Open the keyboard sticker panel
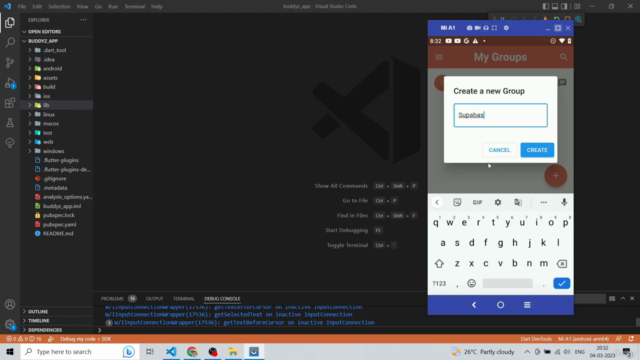 click(457, 202)
